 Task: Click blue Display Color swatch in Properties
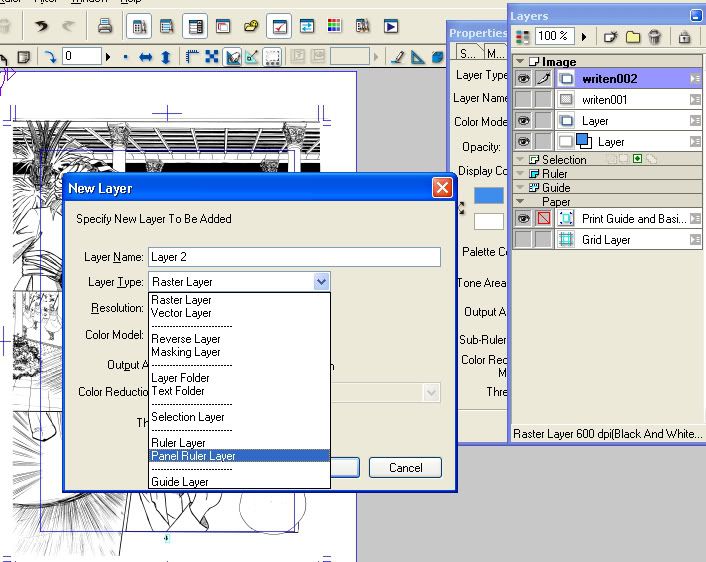coord(489,196)
